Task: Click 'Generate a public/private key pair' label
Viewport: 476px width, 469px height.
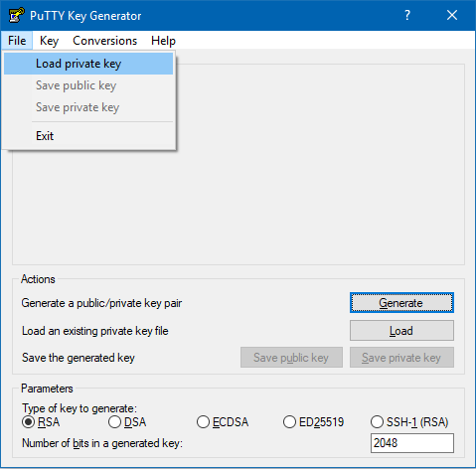Action: coord(101,303)
